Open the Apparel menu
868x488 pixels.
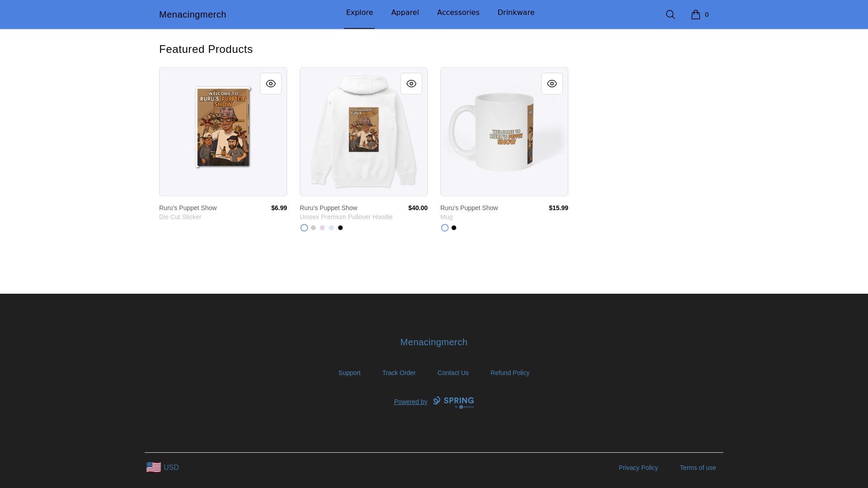tap(405, 13)
